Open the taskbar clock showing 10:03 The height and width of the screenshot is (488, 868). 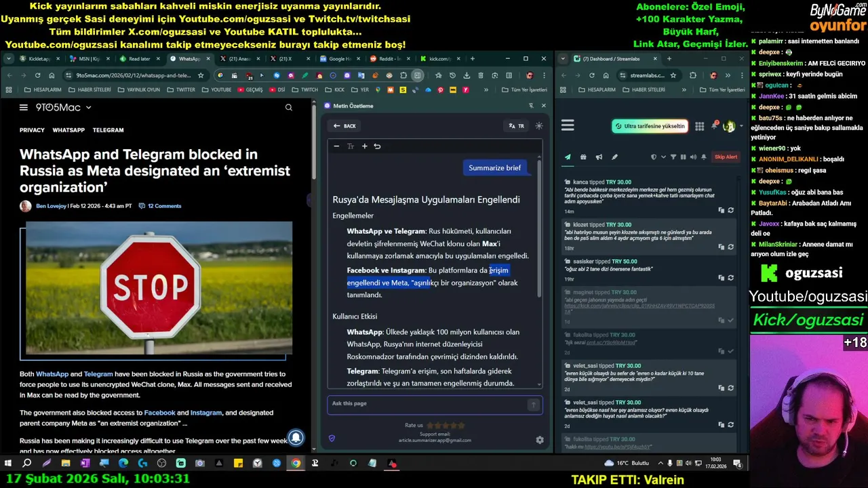tap(716, 464)
